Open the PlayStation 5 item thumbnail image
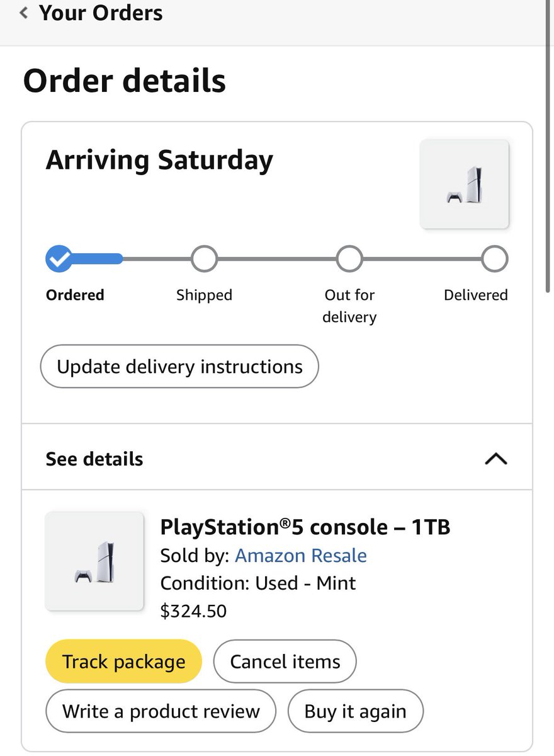This screenshot has height=756, width=554. click(x=94, y=561)
